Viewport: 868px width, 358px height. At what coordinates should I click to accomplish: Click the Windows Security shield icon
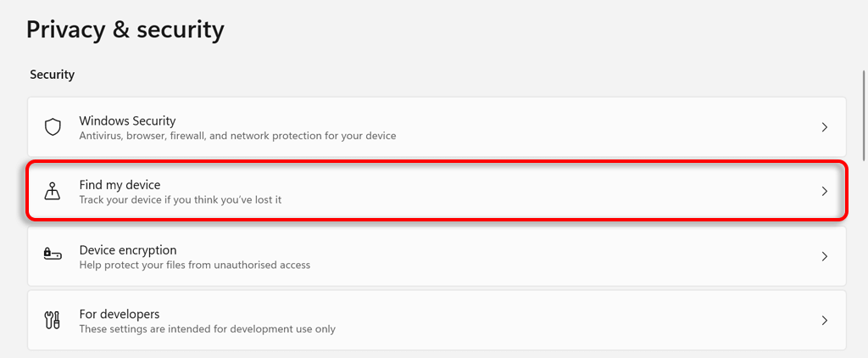pos(53,127)
